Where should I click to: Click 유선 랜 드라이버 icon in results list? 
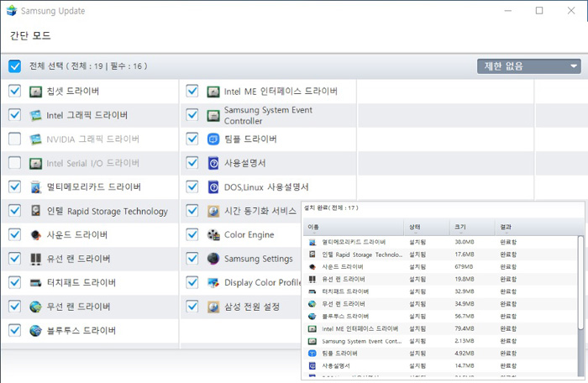312,279
